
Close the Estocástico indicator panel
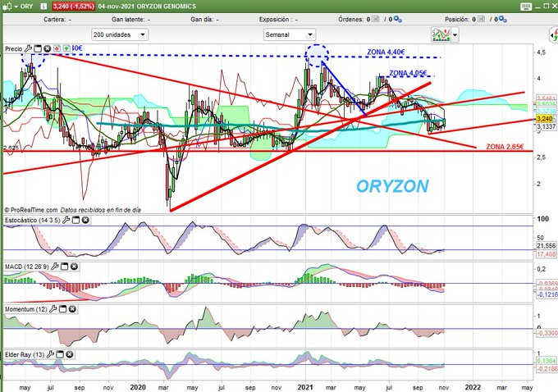pyautogui.click(x=85, y=220)
